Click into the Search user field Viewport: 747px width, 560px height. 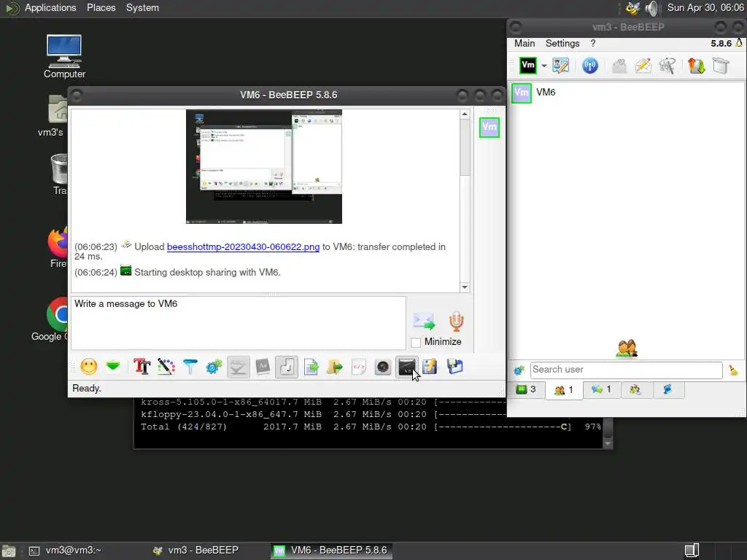626,370
